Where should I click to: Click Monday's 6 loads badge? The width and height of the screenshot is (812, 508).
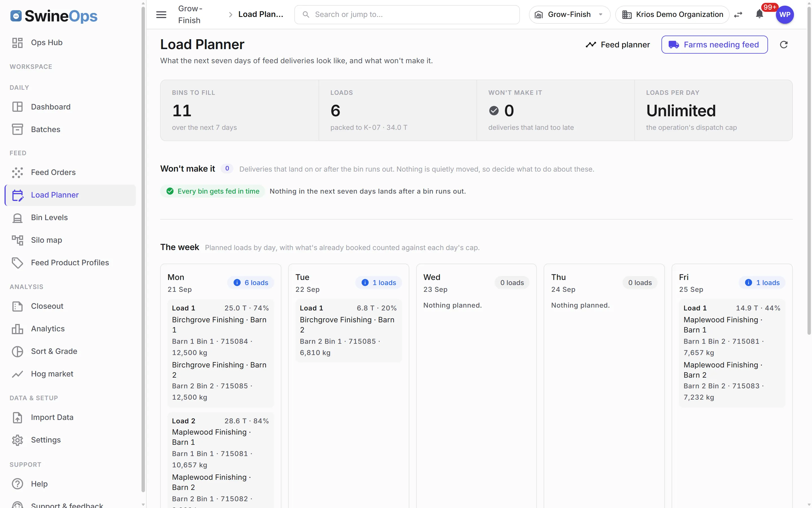pos(251,283)
